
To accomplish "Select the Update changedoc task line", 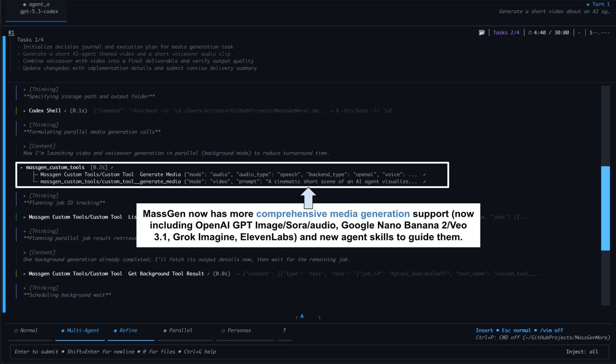I will (137, 68).
